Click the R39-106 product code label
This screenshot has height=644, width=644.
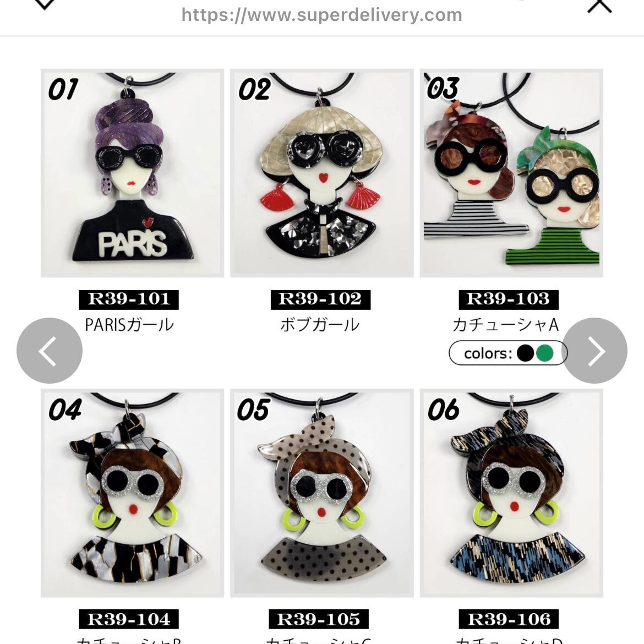tap(509, 619)
